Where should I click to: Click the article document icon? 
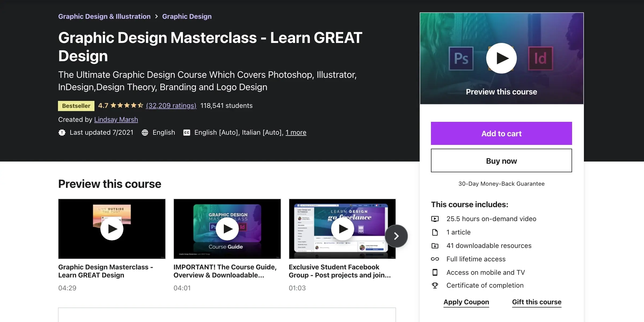(436, 232)
